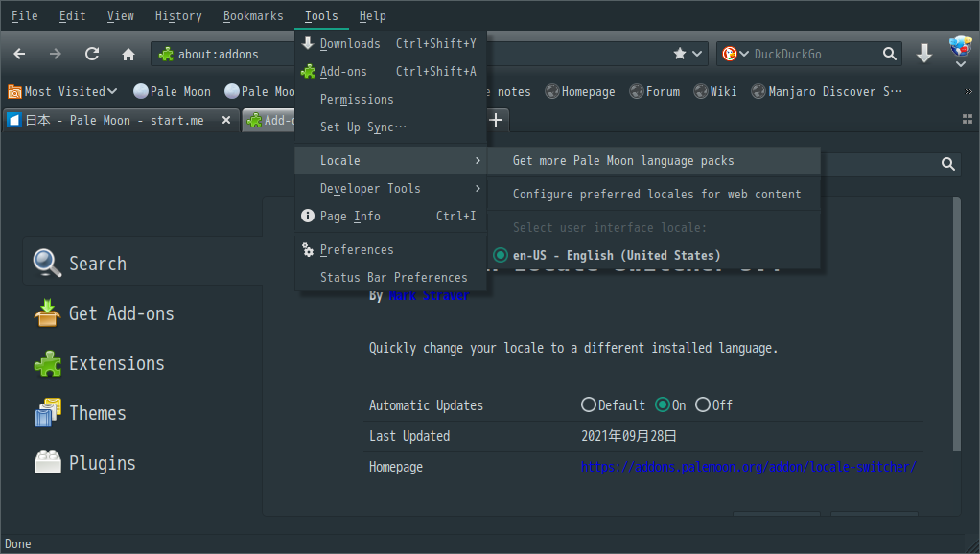Open Preferences from Tools menu
980x554 pixels.
[x=390, y=250]
